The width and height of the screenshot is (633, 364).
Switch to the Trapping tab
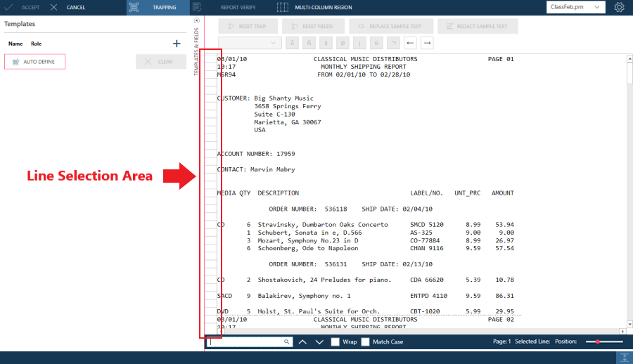pyautogui.click(x=158, y=7)
